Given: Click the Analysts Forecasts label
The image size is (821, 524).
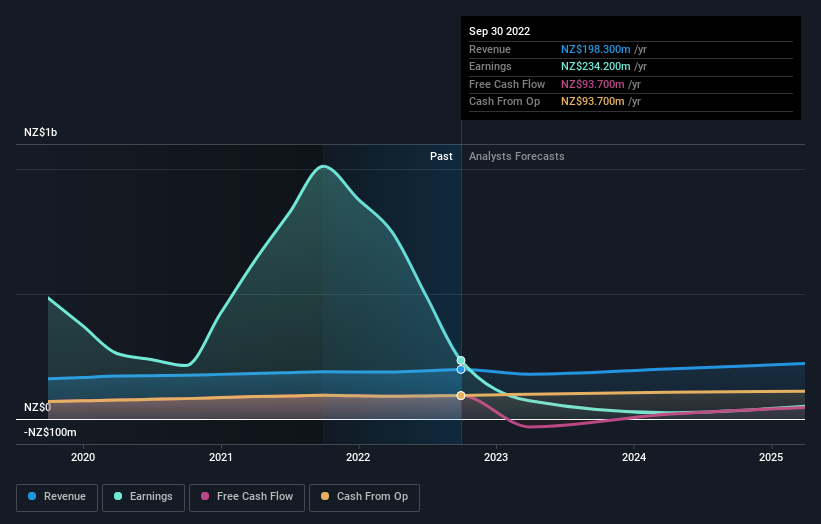Looking at the screenshot, I should pyautogui.click(x=517, y=156).
